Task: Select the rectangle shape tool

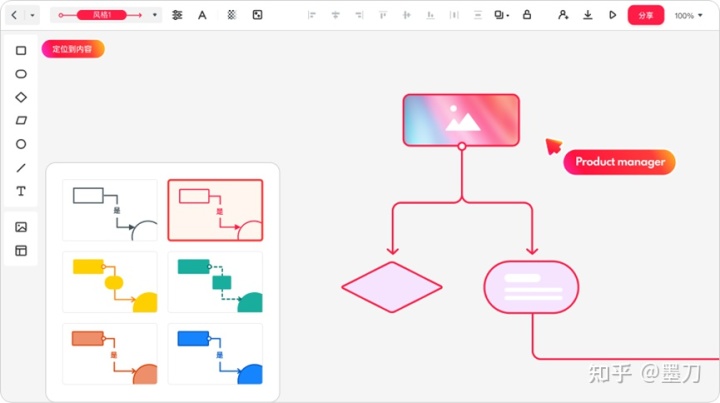Action: 21,50
